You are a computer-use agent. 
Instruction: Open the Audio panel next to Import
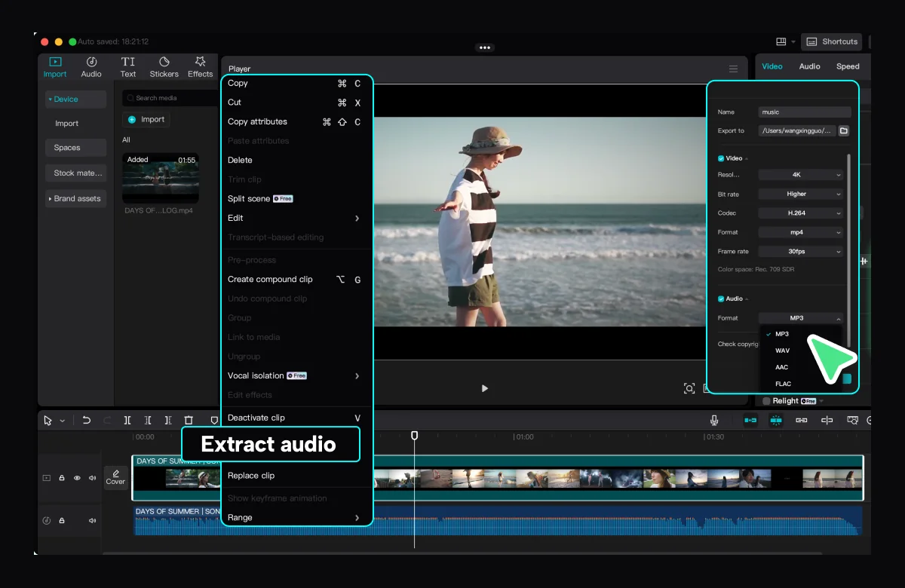[91, 66]
